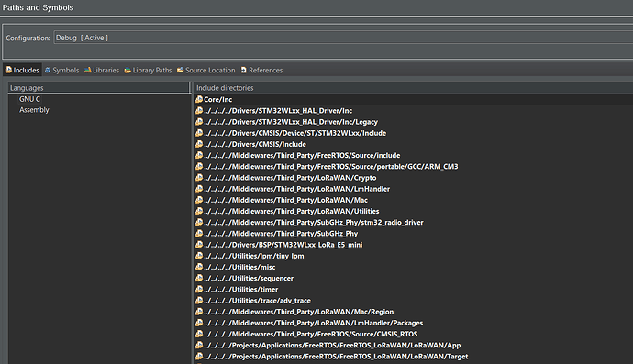This screenshot has width=633, height=364.
Task: Select SubGHz_Phy/stm32_radio_driver path text
Action: click(314, 223)
